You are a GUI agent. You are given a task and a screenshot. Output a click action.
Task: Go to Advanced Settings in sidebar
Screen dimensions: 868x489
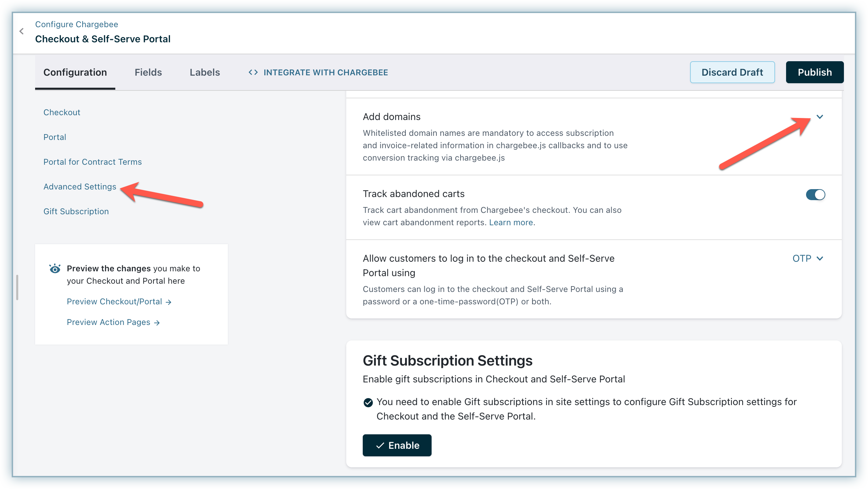80,187
